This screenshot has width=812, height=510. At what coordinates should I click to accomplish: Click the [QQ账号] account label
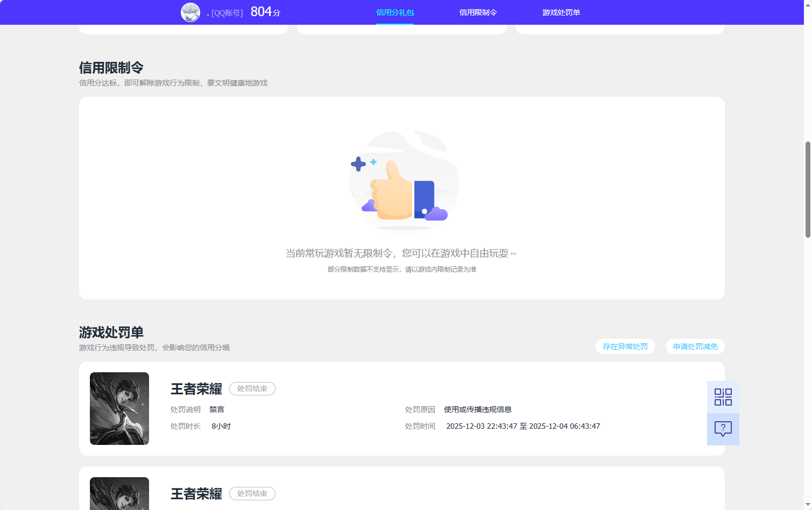pos(226,12)
